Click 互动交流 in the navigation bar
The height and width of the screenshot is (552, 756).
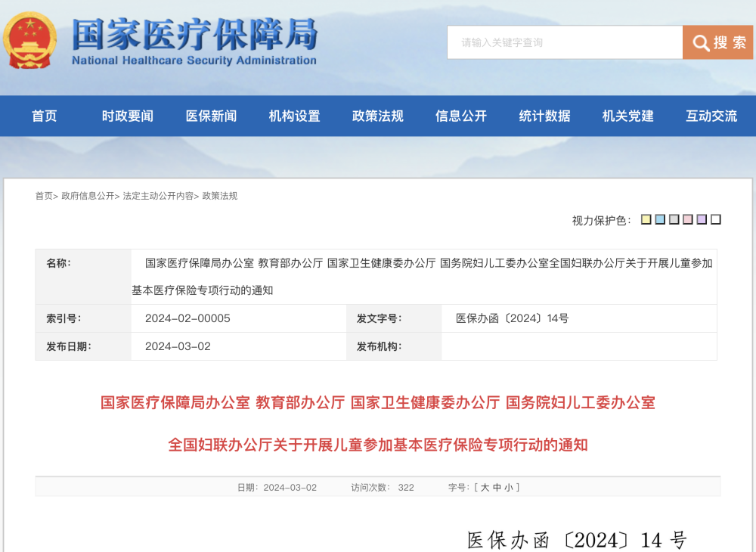[x=711, y=116]
